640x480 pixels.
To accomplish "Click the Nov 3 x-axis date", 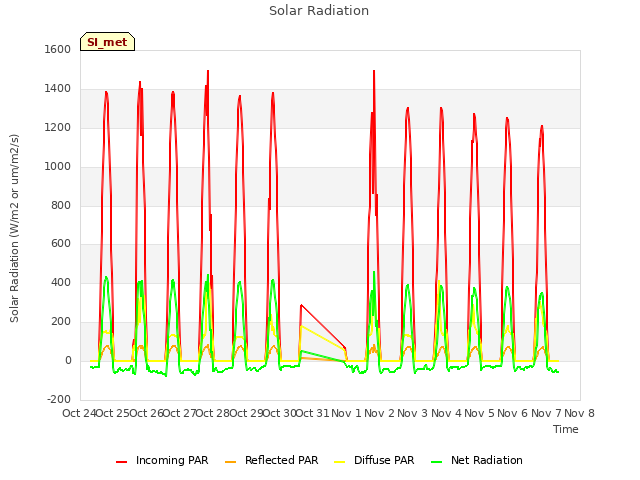I will tap(413, 413).
